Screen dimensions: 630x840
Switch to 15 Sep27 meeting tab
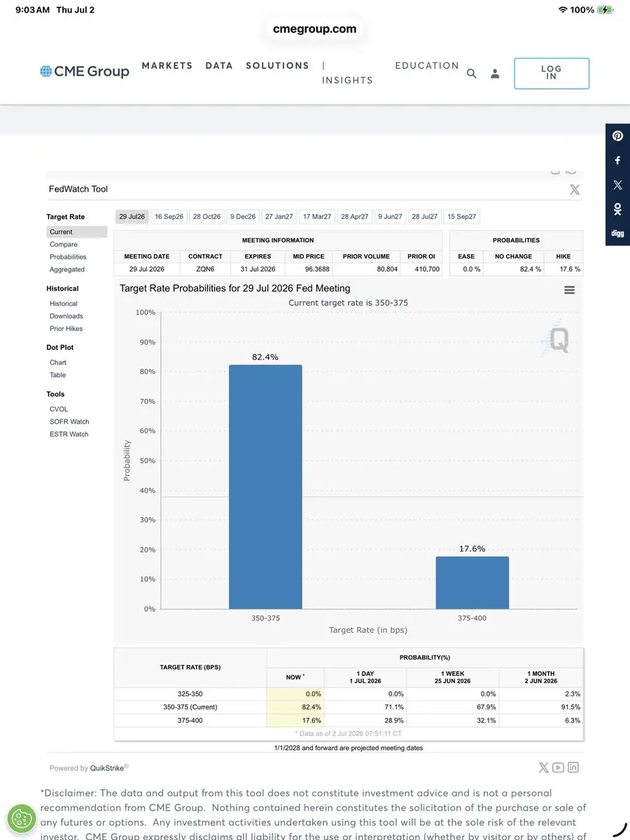[x=462, y=217]
